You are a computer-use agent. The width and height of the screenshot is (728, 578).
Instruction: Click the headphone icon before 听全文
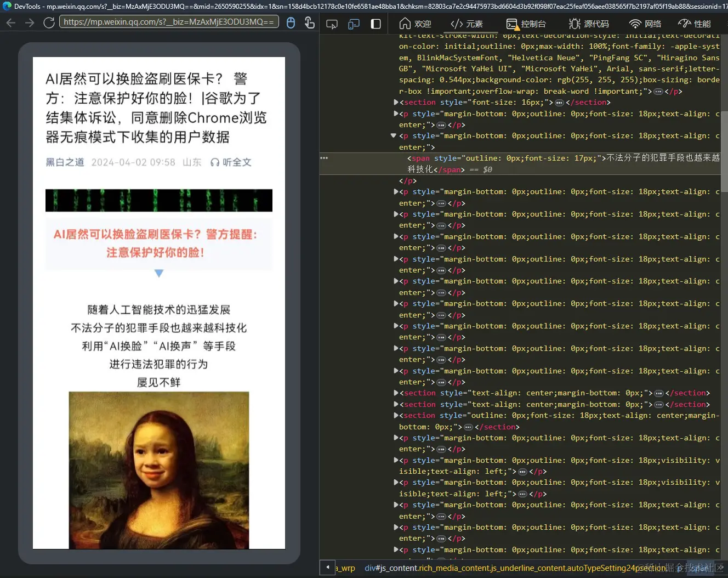[x=215, y=162]
